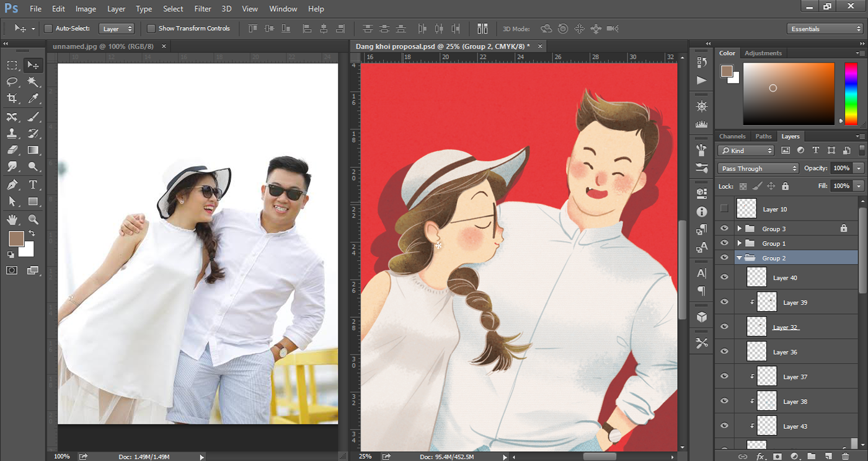This screenshot has width=868, height=461.
Task: Open the Filter menu
Action: click(x=202, y=9)
